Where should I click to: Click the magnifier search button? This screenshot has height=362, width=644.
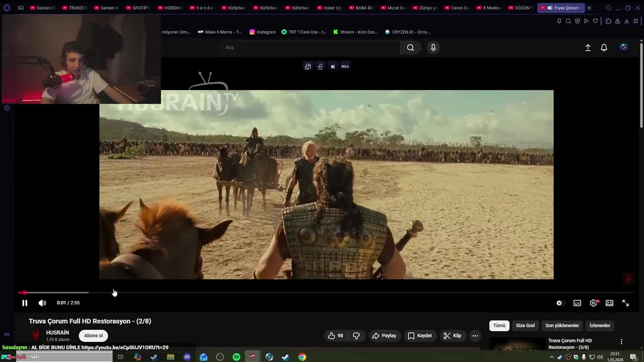pos(411,47)
